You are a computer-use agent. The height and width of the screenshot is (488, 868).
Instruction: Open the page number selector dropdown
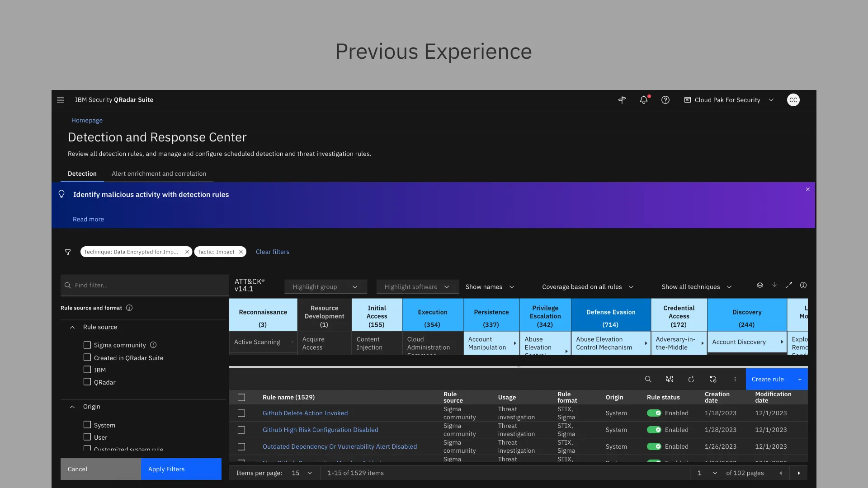(707, 473)
